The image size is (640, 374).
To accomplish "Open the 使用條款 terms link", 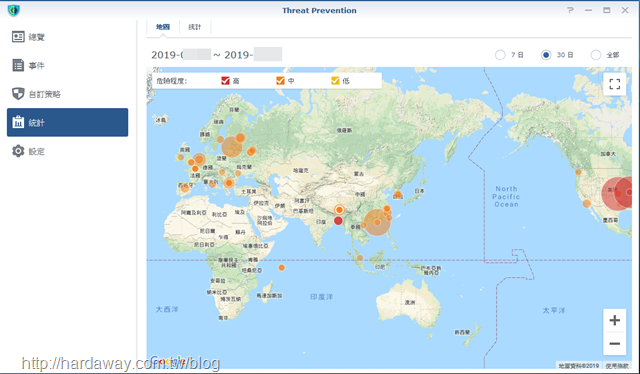I will (617, 365).
